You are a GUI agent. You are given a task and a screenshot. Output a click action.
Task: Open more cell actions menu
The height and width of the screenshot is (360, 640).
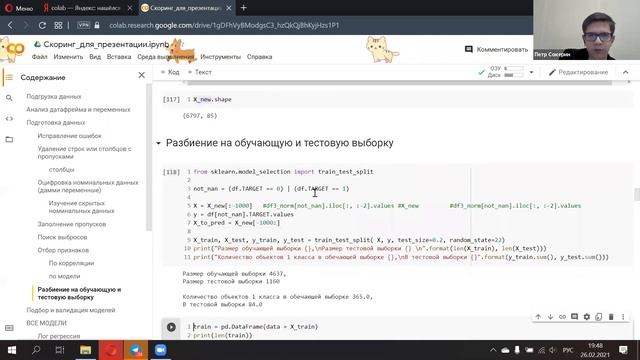pos(623,317)
